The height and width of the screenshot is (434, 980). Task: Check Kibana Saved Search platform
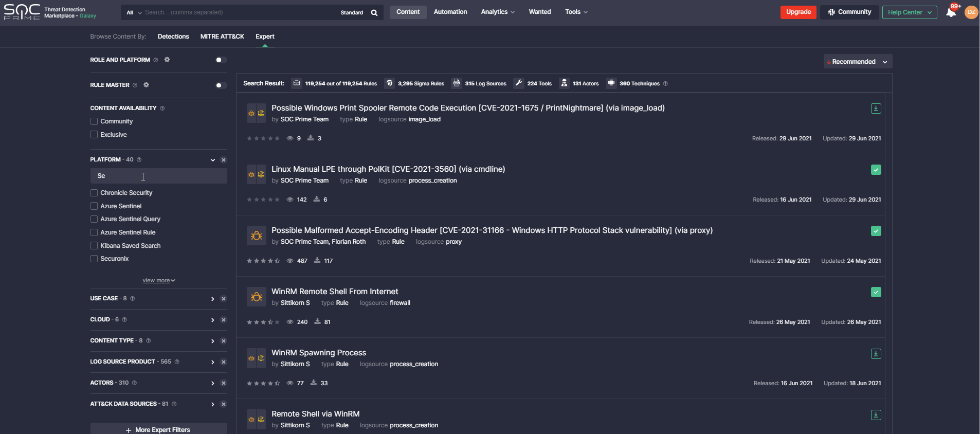pyautogui.click(x=94, y=246)
